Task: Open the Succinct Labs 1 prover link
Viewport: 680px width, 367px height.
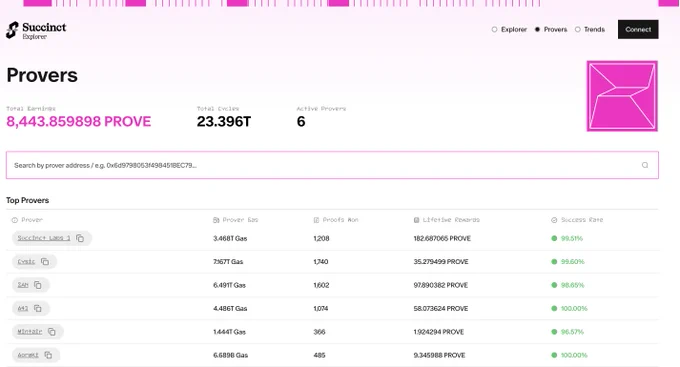Action: click(x=44, y=238)
